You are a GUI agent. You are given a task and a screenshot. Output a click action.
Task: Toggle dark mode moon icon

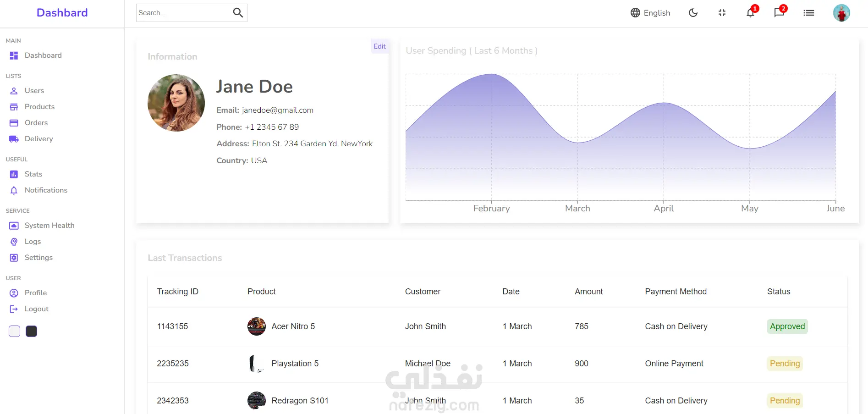pos(693,13)
